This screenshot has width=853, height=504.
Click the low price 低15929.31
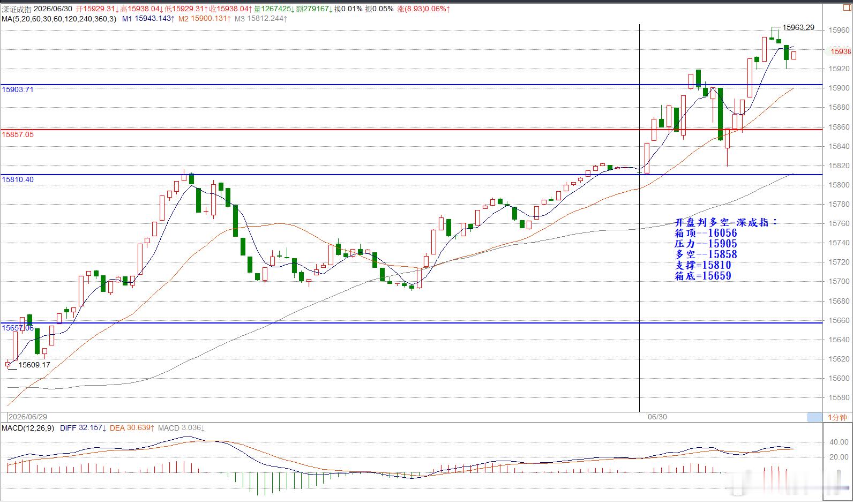pos(186,9)
